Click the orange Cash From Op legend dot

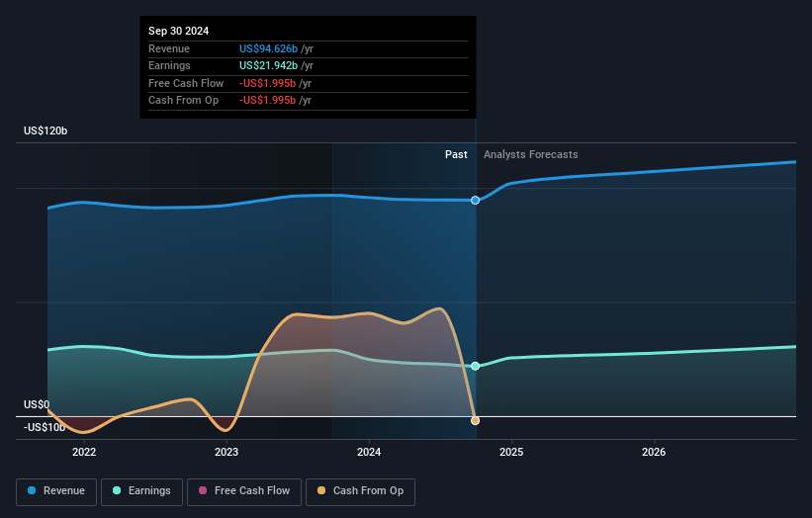click(x=321, y=490)
